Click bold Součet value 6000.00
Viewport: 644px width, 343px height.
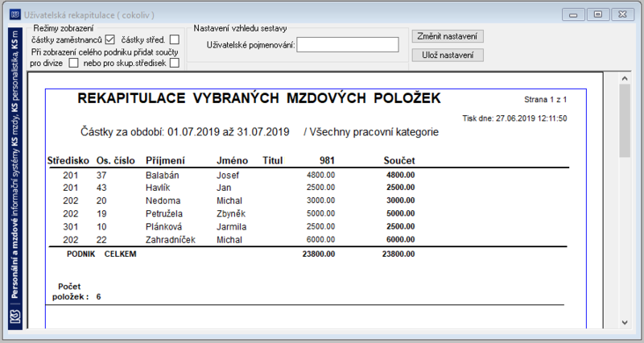pos(400,239)
